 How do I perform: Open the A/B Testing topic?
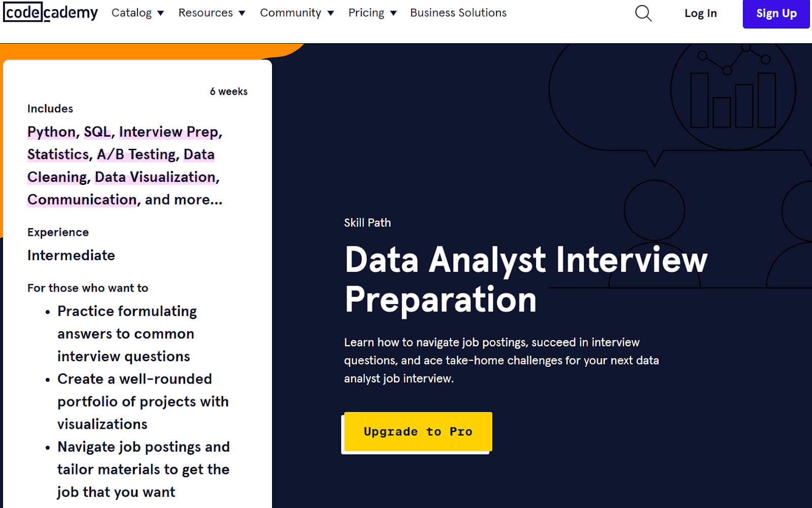click(137, 154)
